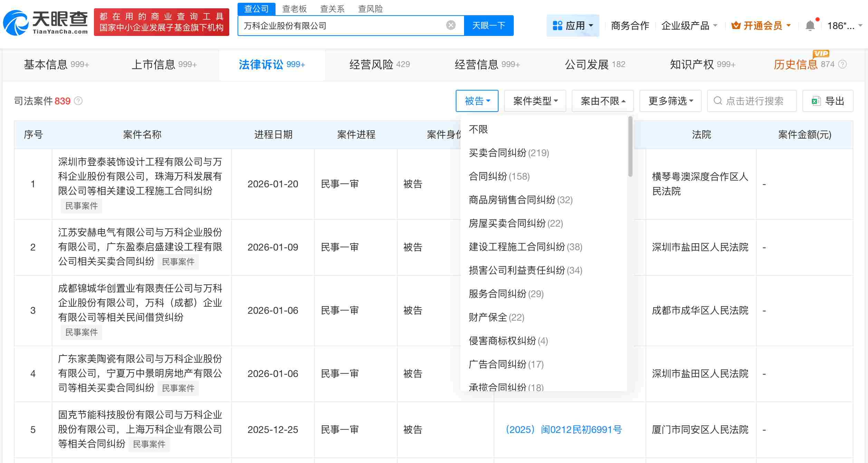Click the Excel 导出 export icon

(x=816, y=101)
